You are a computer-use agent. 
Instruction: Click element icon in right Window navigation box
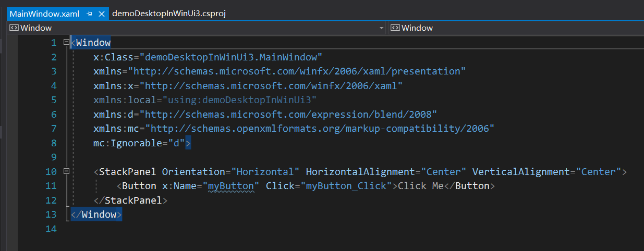[395, 28]
